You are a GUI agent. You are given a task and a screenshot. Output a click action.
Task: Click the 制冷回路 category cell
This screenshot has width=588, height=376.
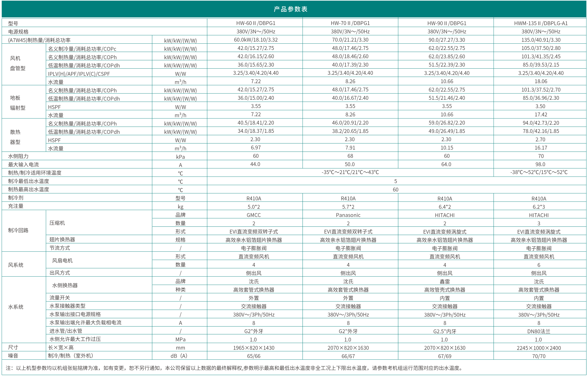18,230
